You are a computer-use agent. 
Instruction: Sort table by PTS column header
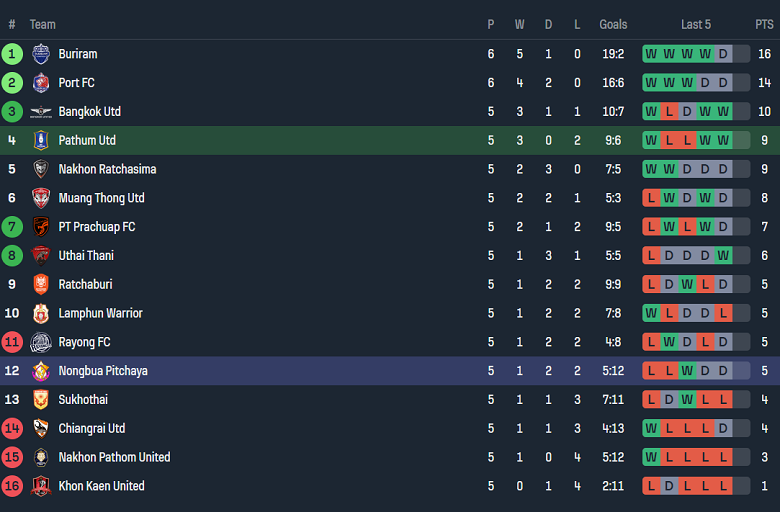[x=764, y=24]
